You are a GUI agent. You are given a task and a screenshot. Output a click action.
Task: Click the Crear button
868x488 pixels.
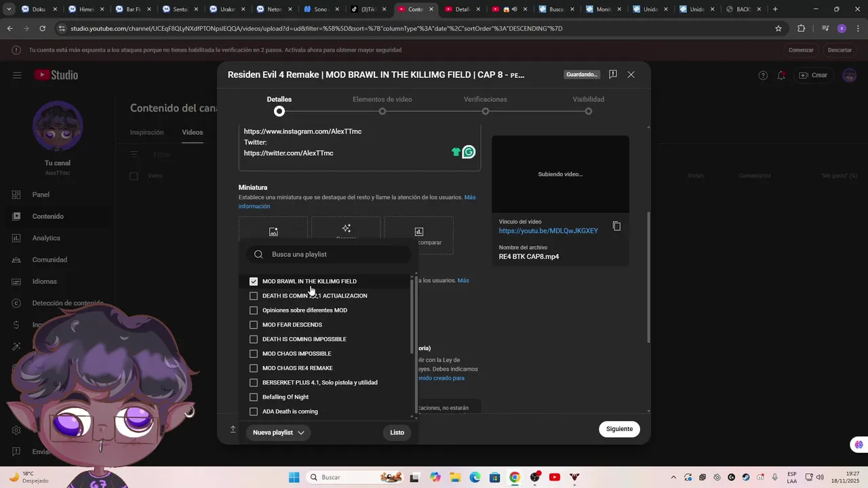click(813, 75)
